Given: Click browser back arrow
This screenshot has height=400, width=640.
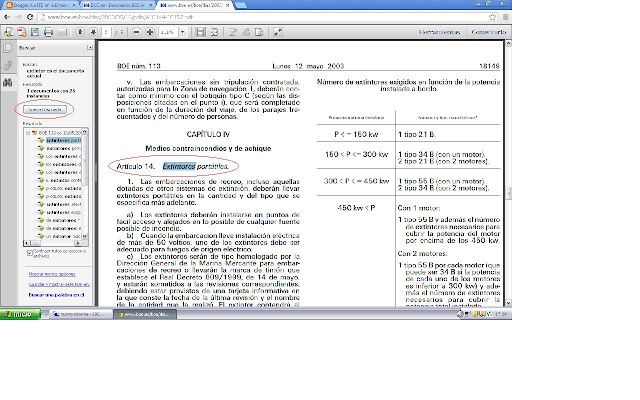Looking at the screenshot, I should [x=7, y=17].
